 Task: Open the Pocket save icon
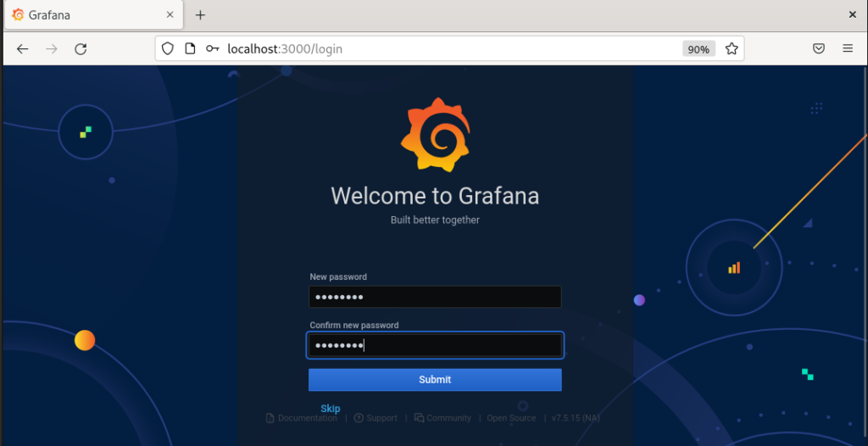pos(819,49)
